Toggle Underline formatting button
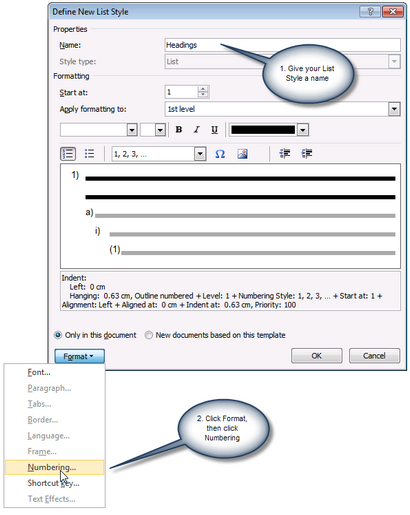The width and height of the screenshot is (410, 515). (x=214, y=130)
